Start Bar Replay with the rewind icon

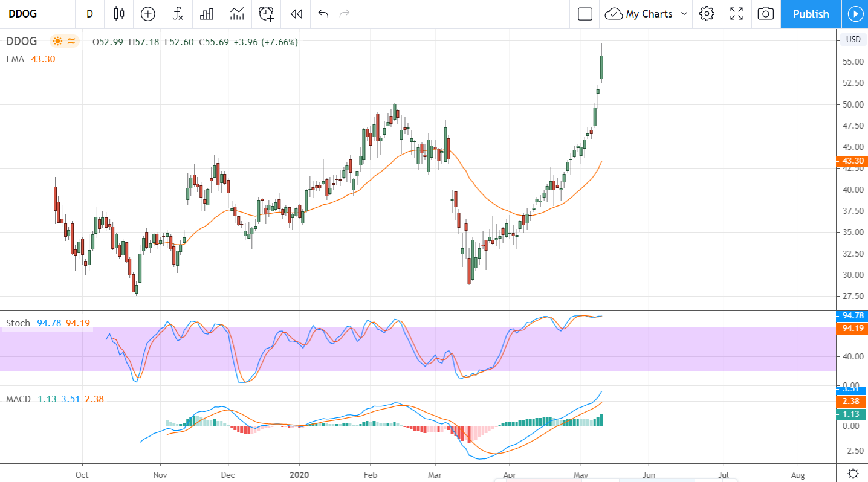point(296,14)
